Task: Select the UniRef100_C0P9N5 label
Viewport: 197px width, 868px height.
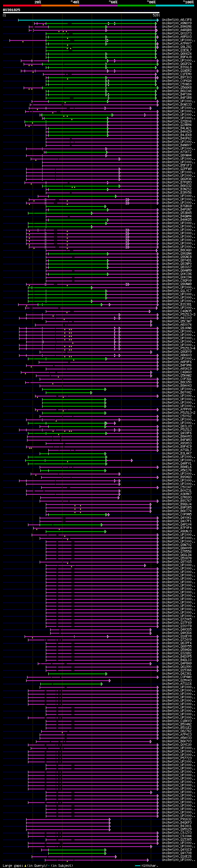Action: (x=177, y=514)
